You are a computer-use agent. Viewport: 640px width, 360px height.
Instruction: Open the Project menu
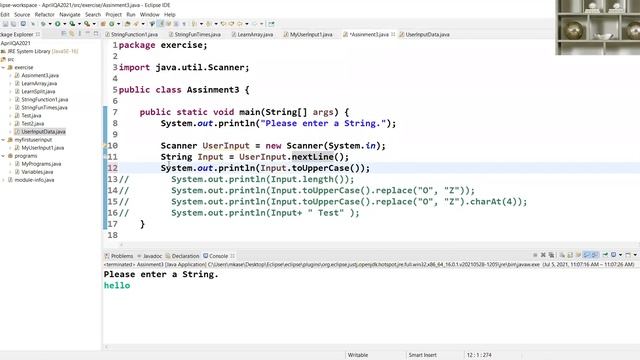[113, 14]
